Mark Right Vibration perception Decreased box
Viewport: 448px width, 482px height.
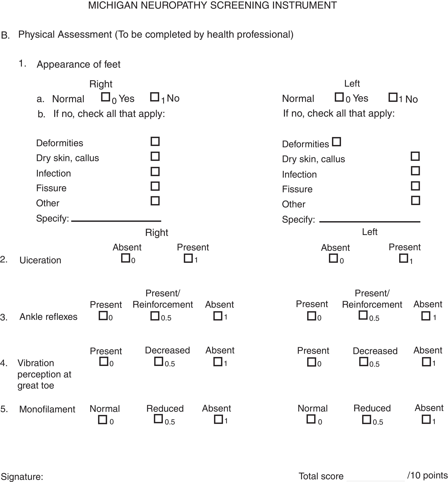[x=158, y=361]
